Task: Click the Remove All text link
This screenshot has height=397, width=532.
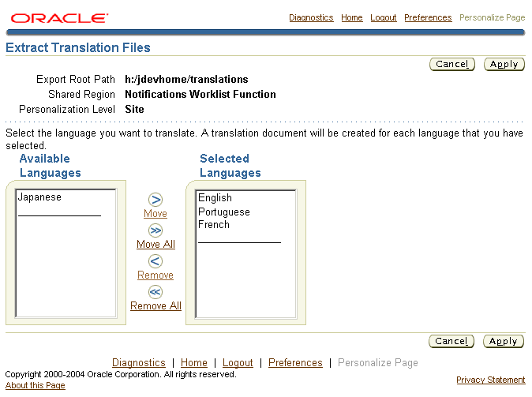Action: (155, 305)
